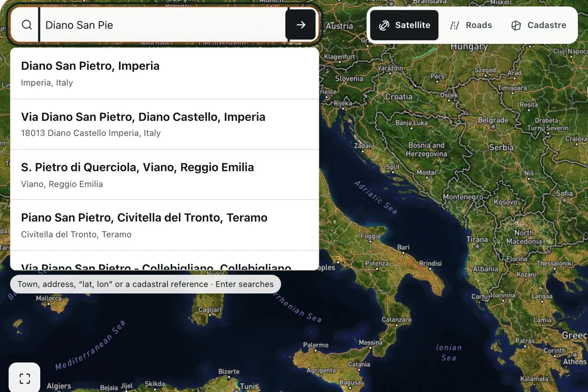Click the 'Montenegro' map label
The height and width of the screenshot is (392, 588).
pyautogui.click(x=463, y=196)
